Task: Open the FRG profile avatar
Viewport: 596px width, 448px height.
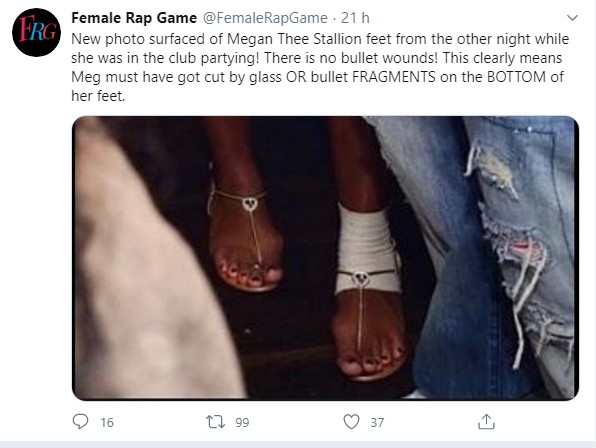Action: click(x=36, y=32)
